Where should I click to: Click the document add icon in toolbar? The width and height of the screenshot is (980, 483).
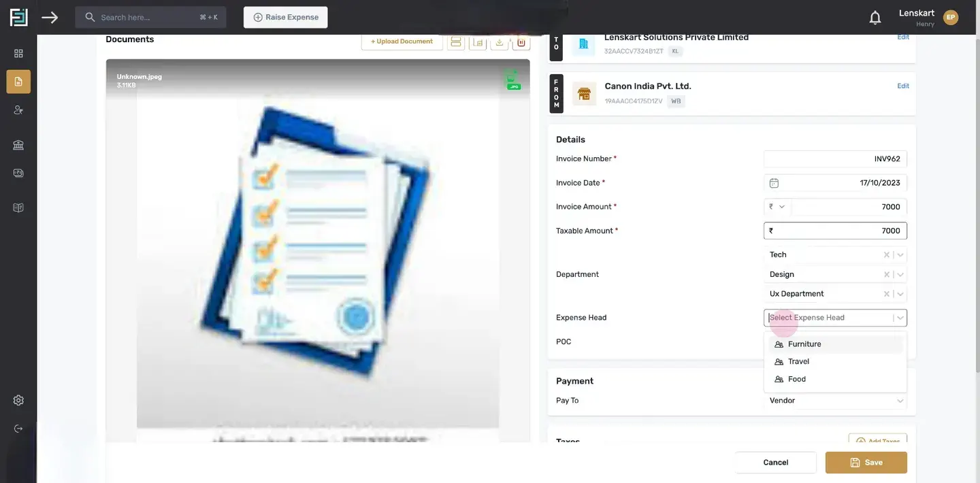coord(478,42)
